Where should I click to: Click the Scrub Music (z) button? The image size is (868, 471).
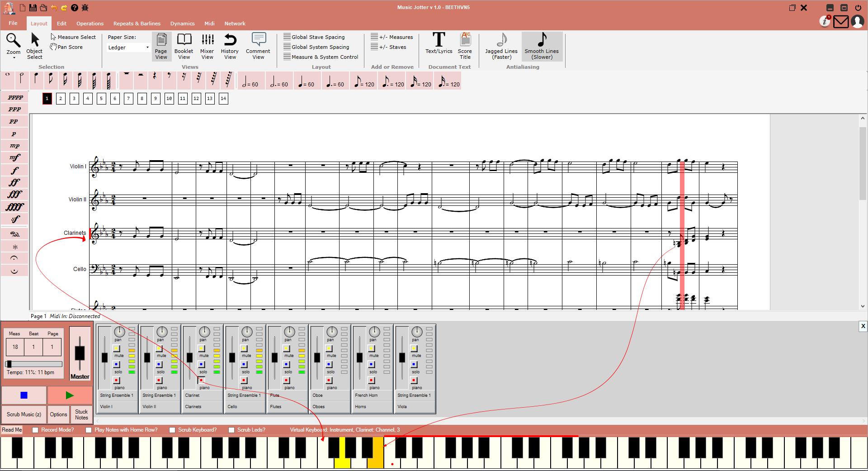pyautogui.click(x=24, y=414)
